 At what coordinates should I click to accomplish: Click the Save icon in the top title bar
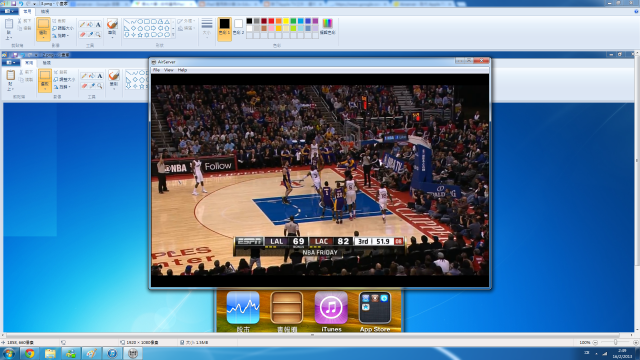tap(13, 3)
